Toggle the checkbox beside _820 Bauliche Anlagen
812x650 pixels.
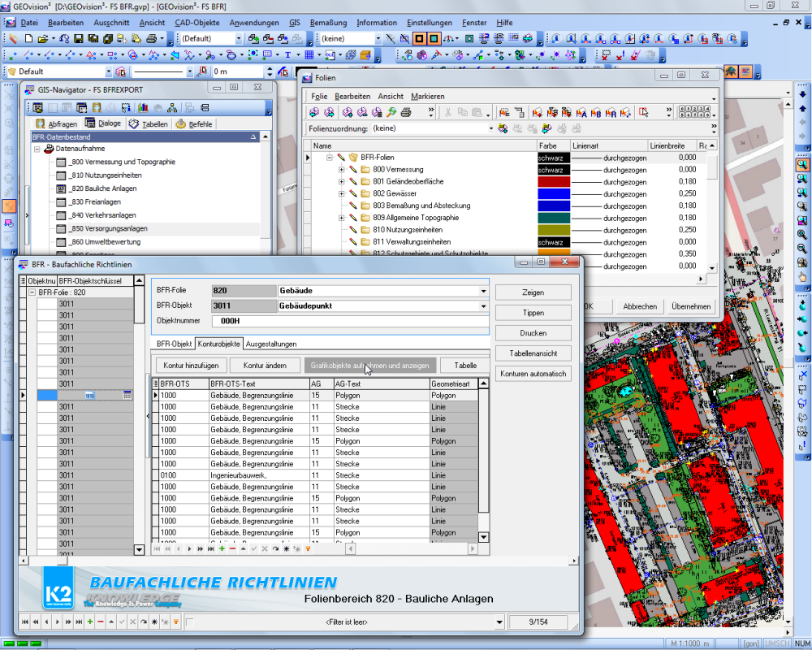[61, 188]
